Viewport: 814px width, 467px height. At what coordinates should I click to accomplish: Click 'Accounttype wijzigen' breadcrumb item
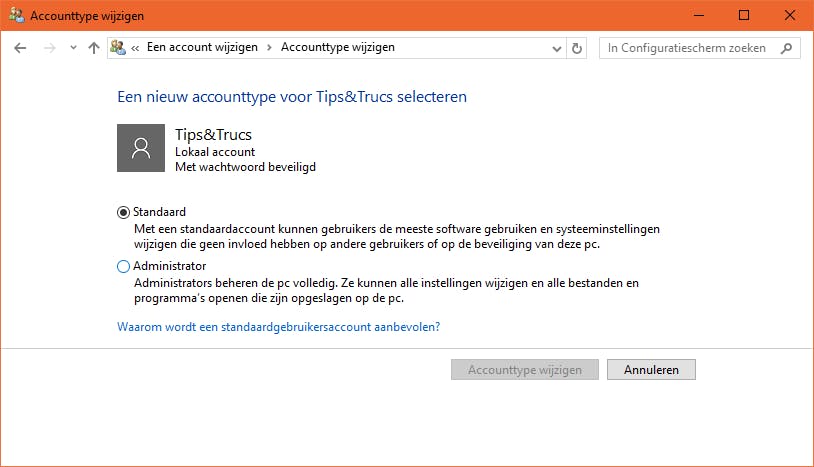click(338, 47)
